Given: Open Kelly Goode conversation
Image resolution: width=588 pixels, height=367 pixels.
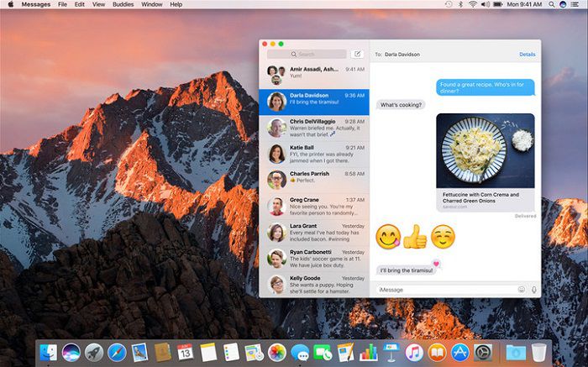Looking at the screenshot, I should [x=314, y=285].
